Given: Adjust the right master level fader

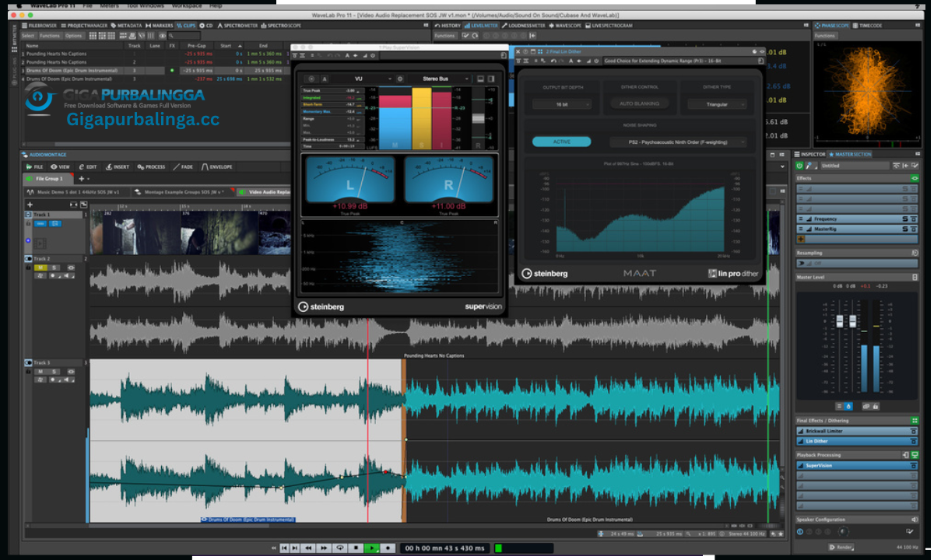Looking at the screenshot, I should click(x=852, y=322).
